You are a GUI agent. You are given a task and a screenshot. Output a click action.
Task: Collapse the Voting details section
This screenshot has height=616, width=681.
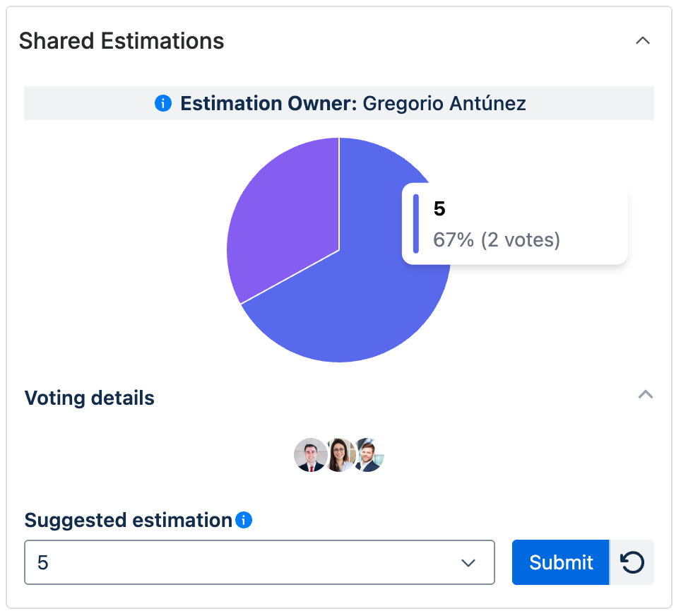tap(645, 395)
